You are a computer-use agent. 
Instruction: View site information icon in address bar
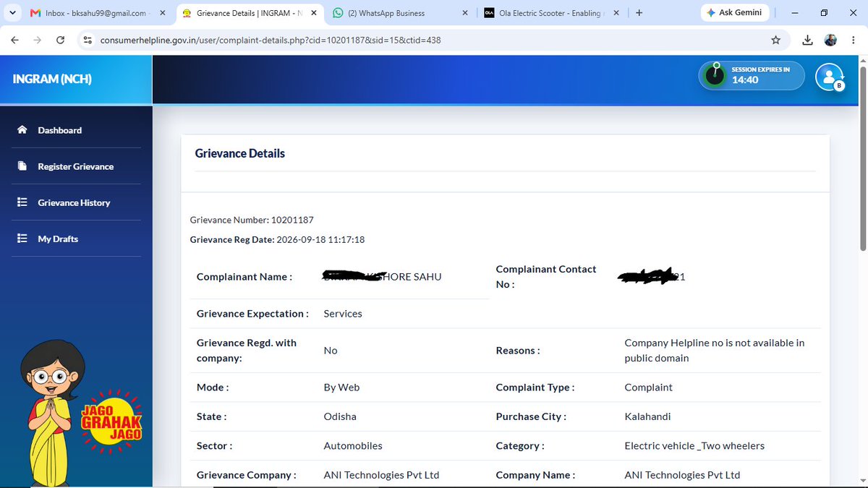[88, 40]
